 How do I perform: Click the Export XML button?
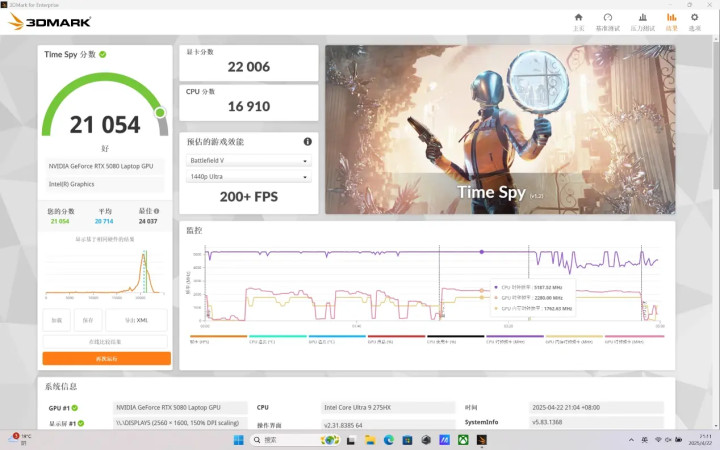[136, 320]
